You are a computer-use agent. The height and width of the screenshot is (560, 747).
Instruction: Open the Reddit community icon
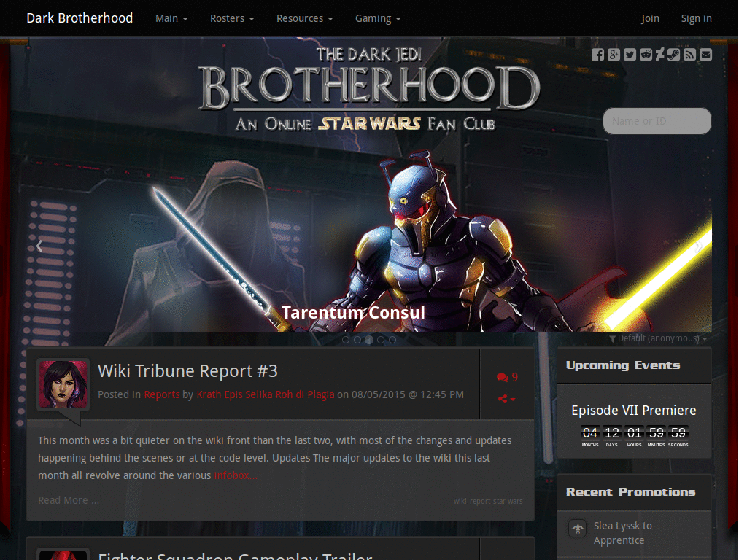(x=645, y=55)
